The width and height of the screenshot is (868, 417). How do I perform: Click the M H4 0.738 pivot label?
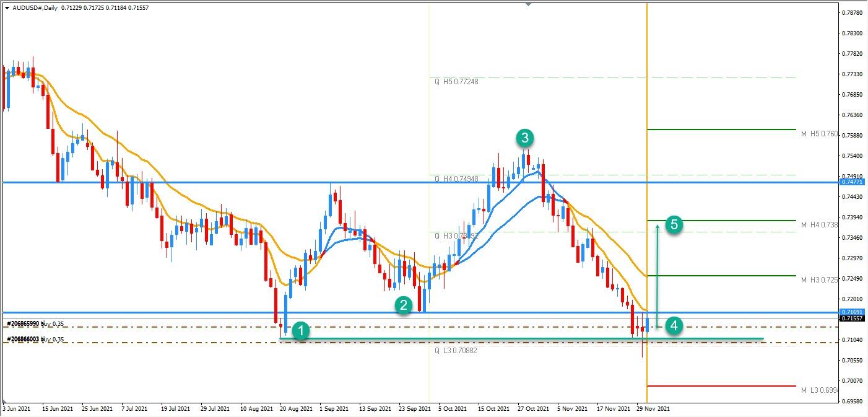819,225
